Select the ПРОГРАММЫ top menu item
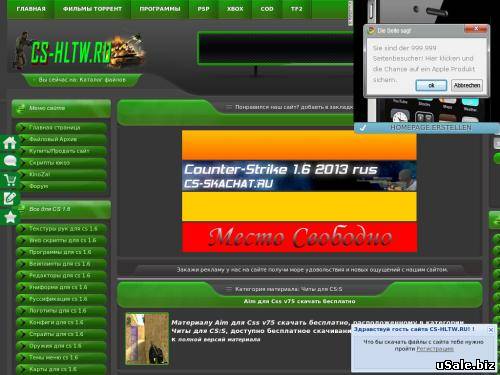500x375 pixels. 160,9
